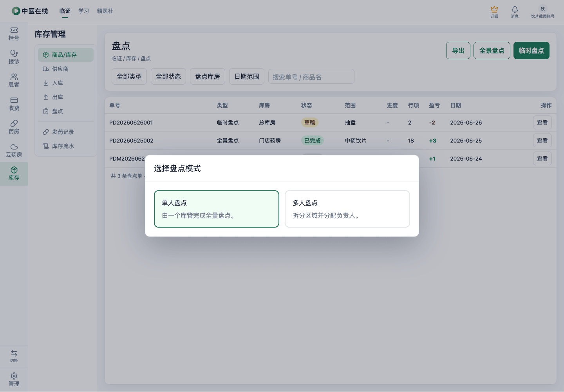The height and width of the screenshot is (392, 564).
Task: Click 门店药房 cell in second row
Action: (270, 141)
